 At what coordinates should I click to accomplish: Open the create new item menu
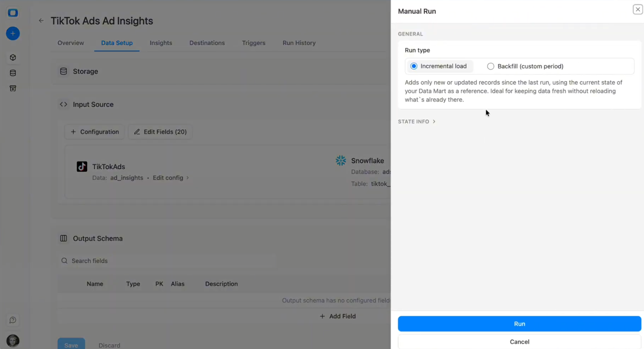click(13, 33)
